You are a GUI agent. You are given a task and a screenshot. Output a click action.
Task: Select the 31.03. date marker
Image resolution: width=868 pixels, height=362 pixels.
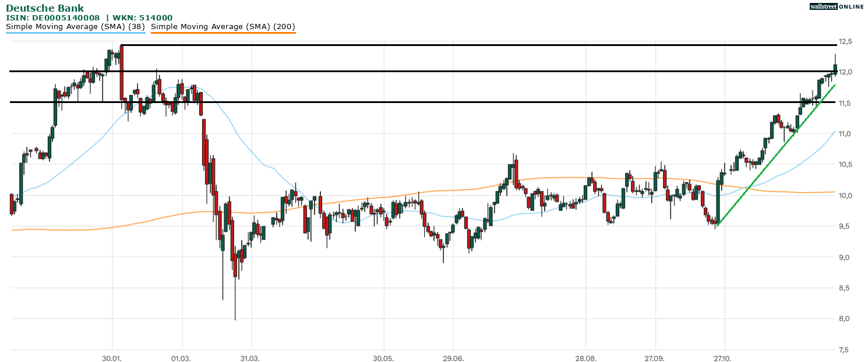pos(250,357)
